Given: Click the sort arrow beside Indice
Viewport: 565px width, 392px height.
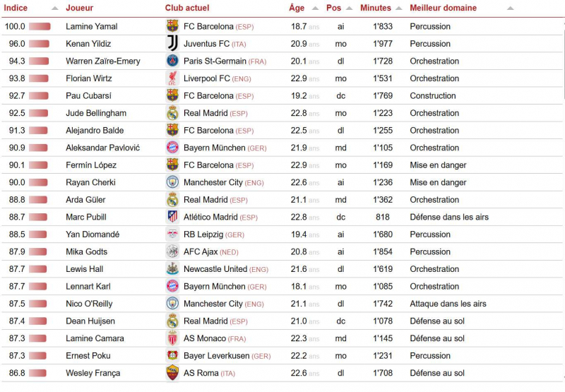Looking at the screenshot, I should [55, 8].
